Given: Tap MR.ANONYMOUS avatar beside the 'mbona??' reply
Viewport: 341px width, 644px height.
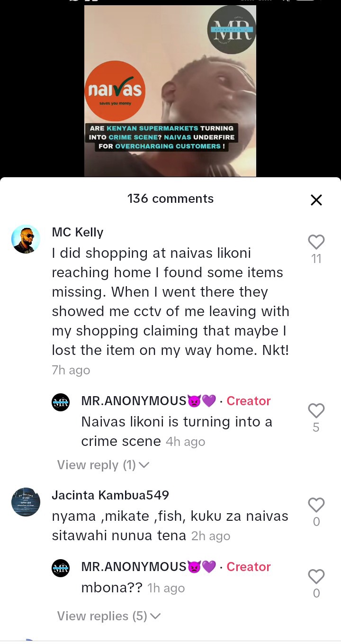Looking at the screenshot, I should (61, 568).
